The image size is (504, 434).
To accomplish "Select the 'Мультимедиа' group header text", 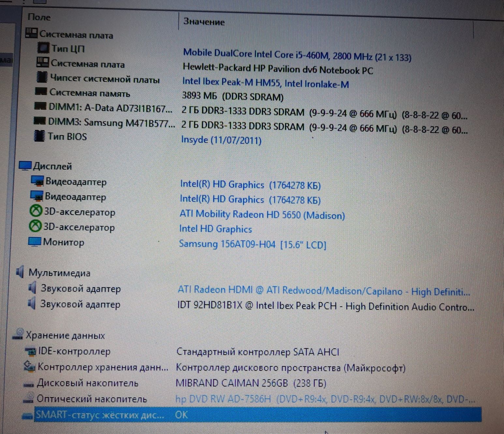I will point(59,272).
